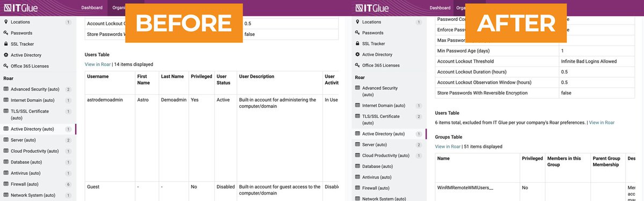Click Active Directory gear icon in After sidebar
644x201 pixels.
[357, 55]
